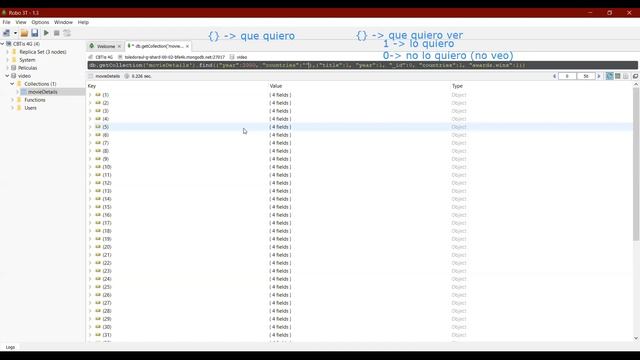The height and width of the screenshot is (360, 640).
Task: Open the Logs panel button
Action: coord(10,347)
